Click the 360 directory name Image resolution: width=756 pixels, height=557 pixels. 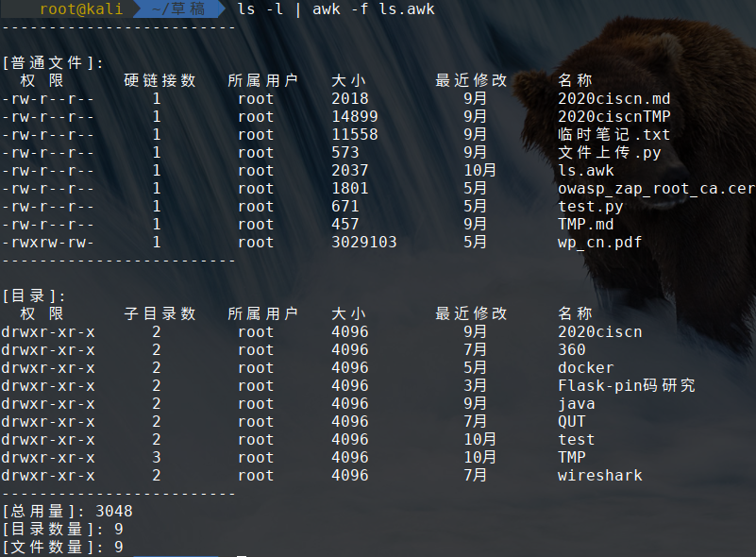pyautogui.click(x=571, y=350)
